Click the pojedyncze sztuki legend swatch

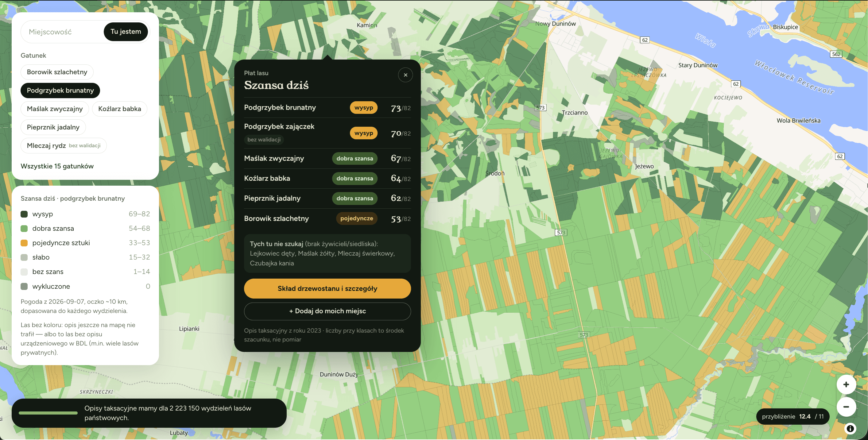tap(24, 243)
